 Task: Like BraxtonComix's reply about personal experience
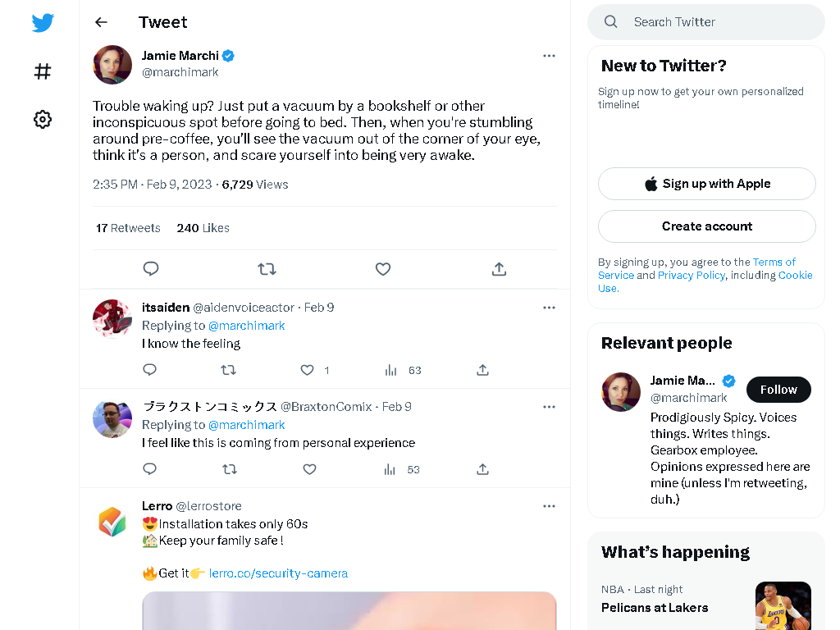(309, 469)
